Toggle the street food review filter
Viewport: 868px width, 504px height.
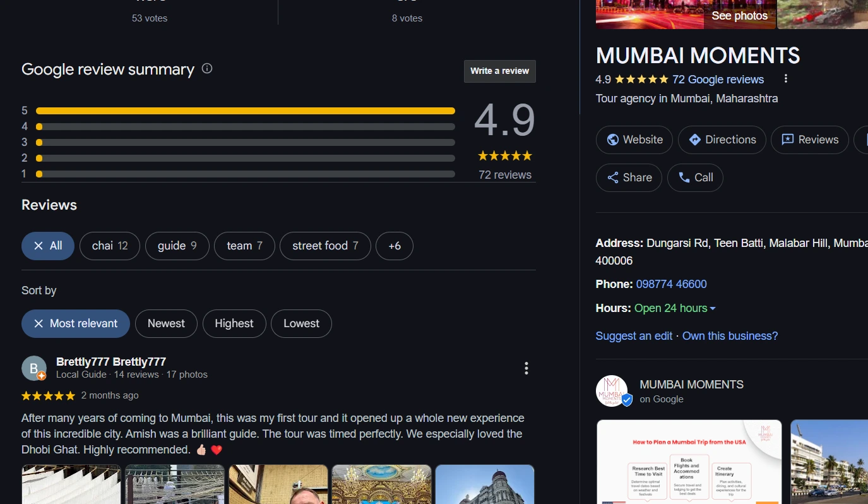(x=324, y=246)
